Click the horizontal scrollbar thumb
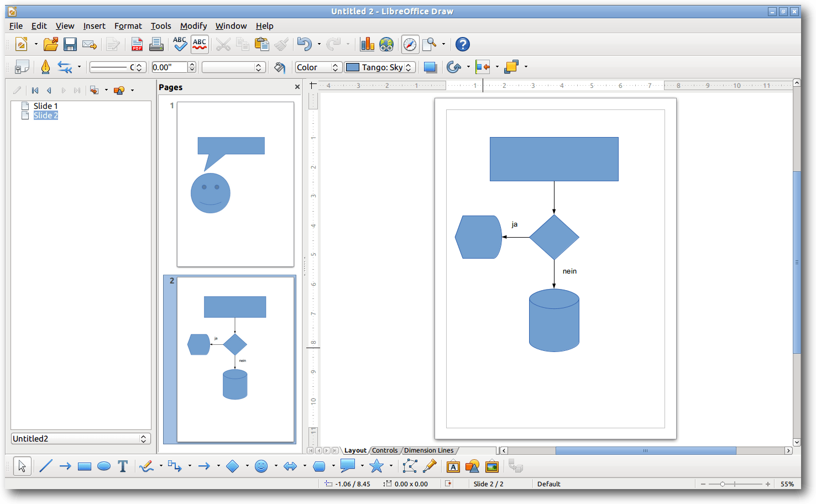 pyautogui.click(x=646, y=450)
